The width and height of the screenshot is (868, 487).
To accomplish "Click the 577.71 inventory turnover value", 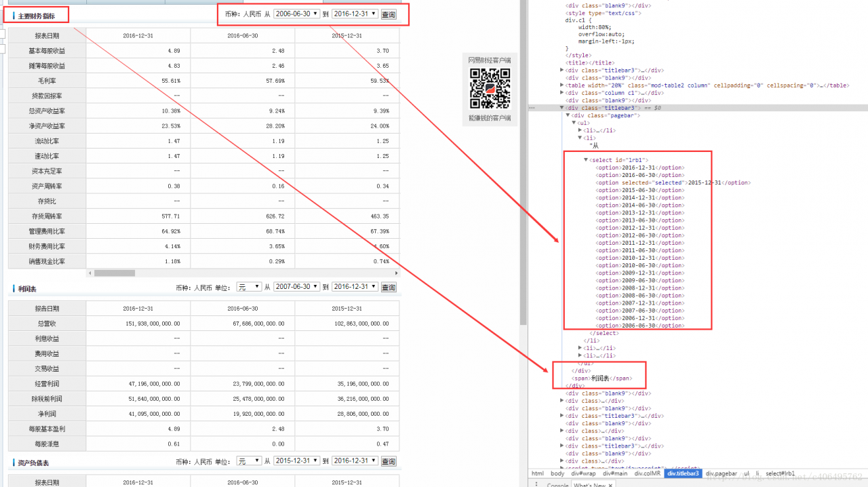I will click(170, 216).
